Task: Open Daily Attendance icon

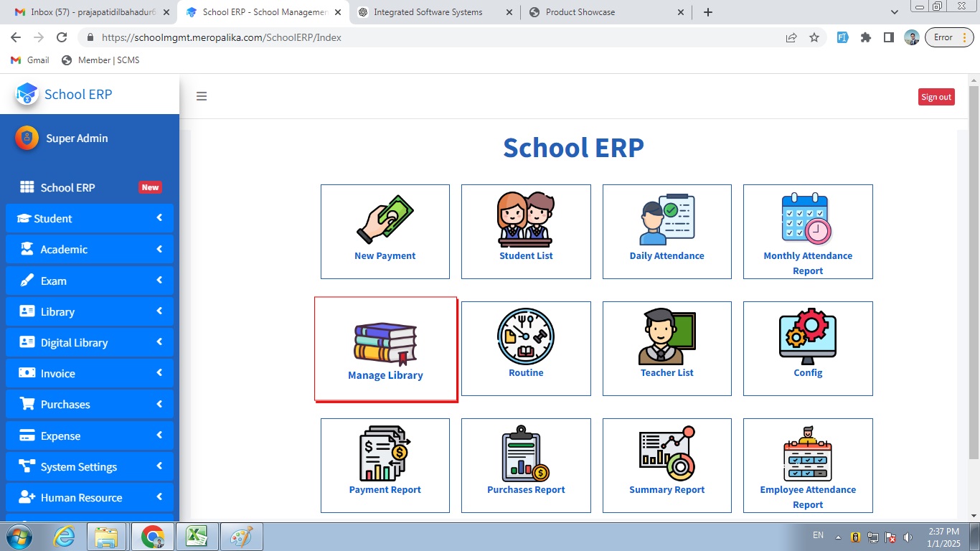Action: click(666, 220)
